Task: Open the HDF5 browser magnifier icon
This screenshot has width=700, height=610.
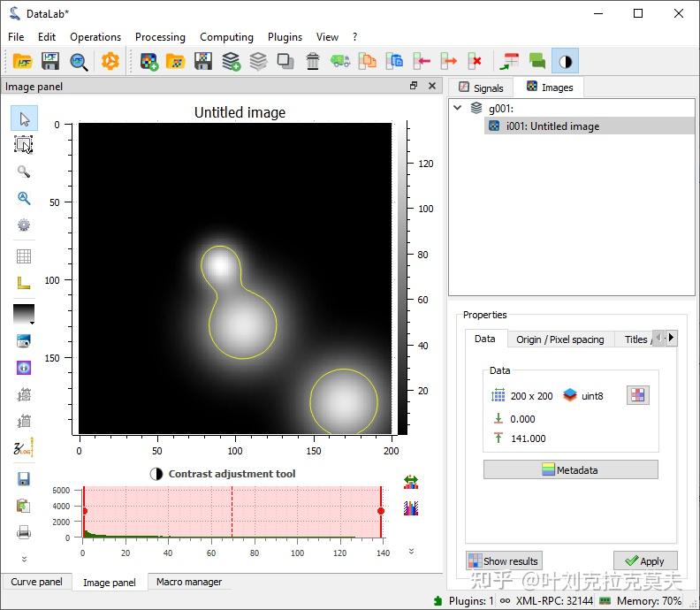Action: click(x=79, y=61)
